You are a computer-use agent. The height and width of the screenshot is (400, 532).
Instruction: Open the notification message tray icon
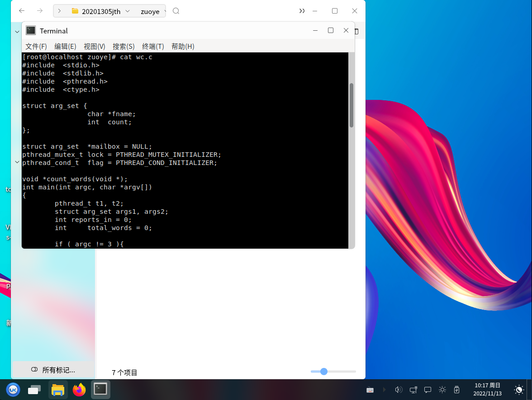(428, 390)
